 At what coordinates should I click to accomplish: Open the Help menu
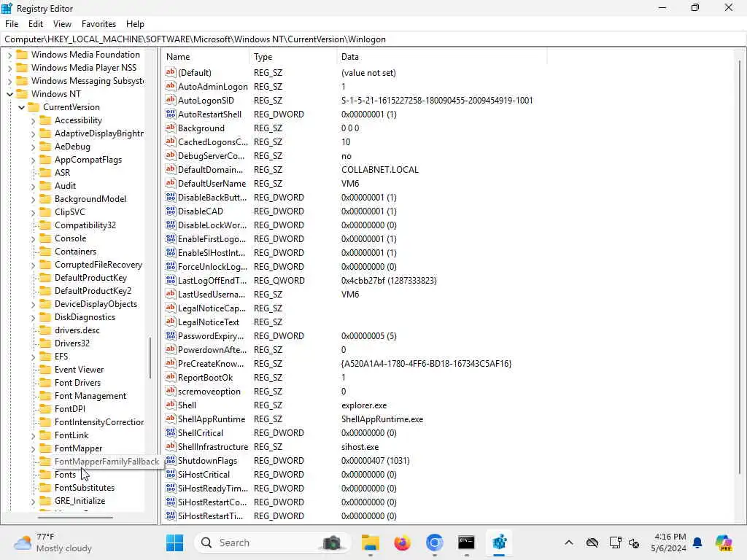(135, 24)
